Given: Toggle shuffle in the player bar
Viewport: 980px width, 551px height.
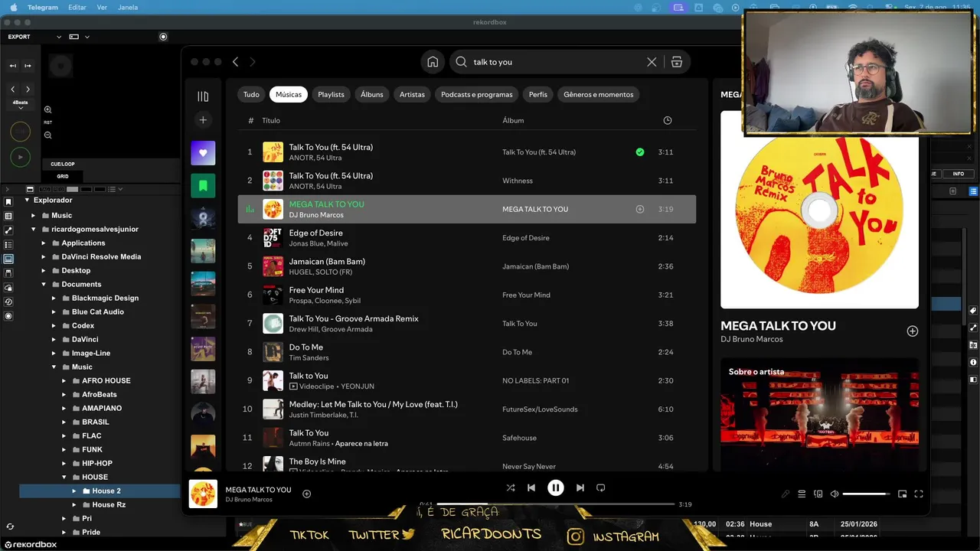Looking at the screenshot, I should coord(511,487).
